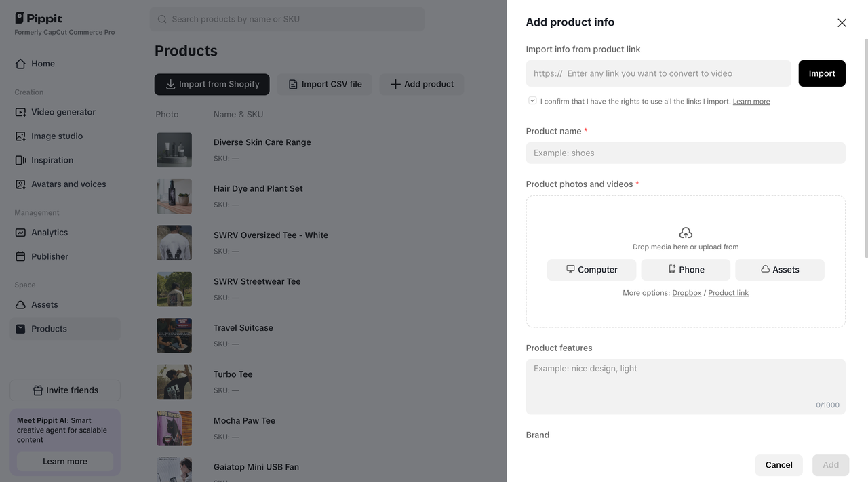Click the Product name input field

[686, 153]
